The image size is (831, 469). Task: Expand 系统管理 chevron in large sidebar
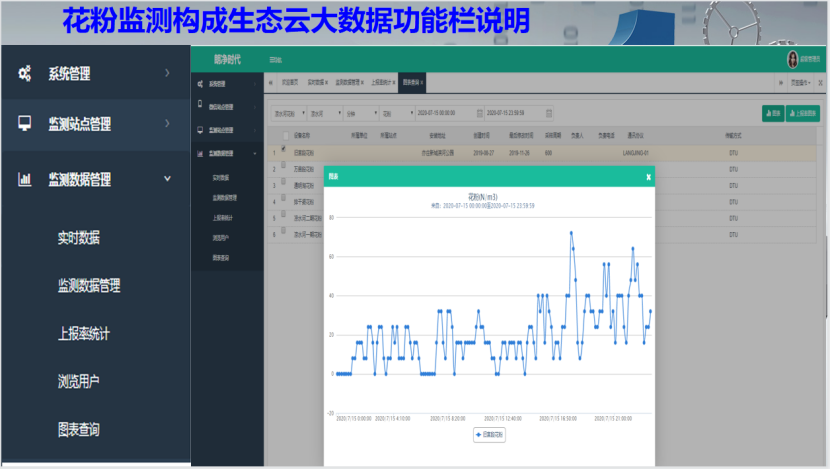pos(167,73)
